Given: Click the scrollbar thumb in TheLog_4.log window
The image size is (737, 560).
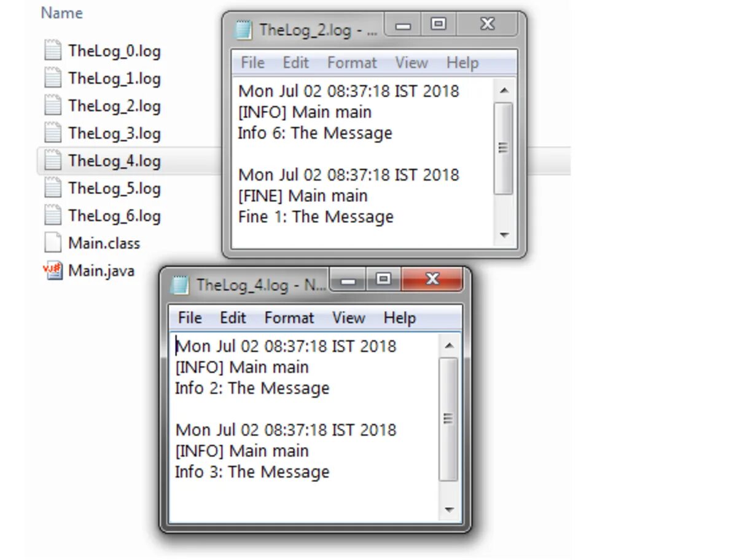Looking at the screenshot, I should coord(449,419).
